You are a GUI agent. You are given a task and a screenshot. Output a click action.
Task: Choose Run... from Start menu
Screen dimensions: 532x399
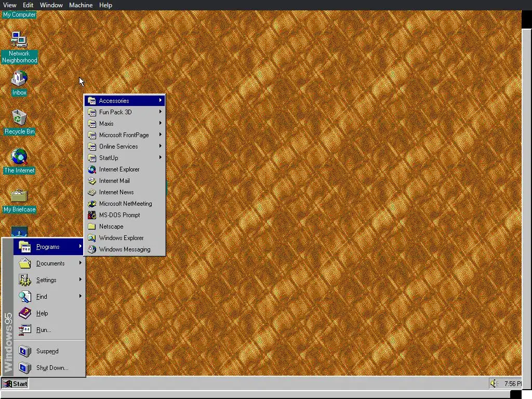click(x=49, y=330)
